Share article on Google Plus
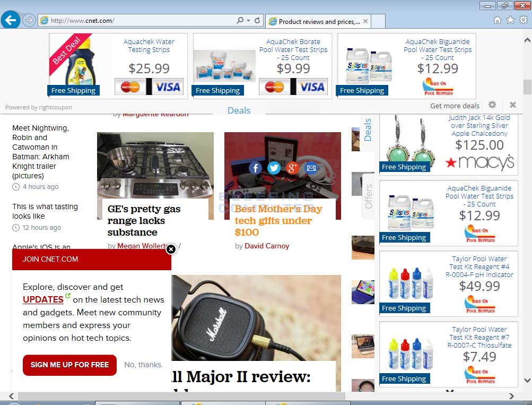Screen dimensions: 532x405 [292, 168]
